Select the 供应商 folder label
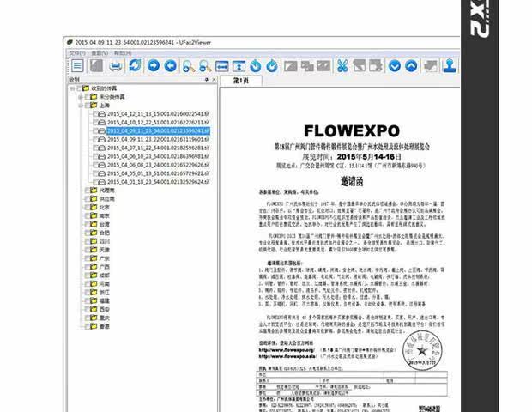Image resolution: width=532 pixels, height=412 pixels. [107, 199]
